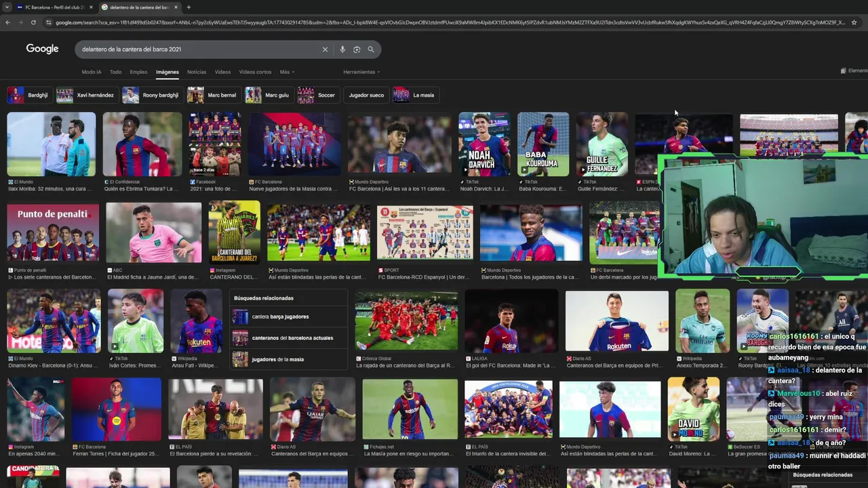
Task: Expand the Herramientas tools dropdown
Action: coord(361,72)
